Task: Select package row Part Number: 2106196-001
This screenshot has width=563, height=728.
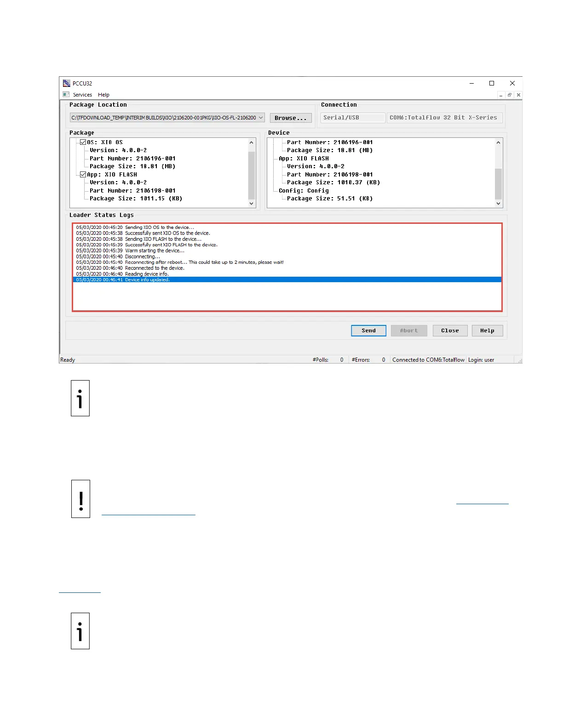Action: click(132, 159)
